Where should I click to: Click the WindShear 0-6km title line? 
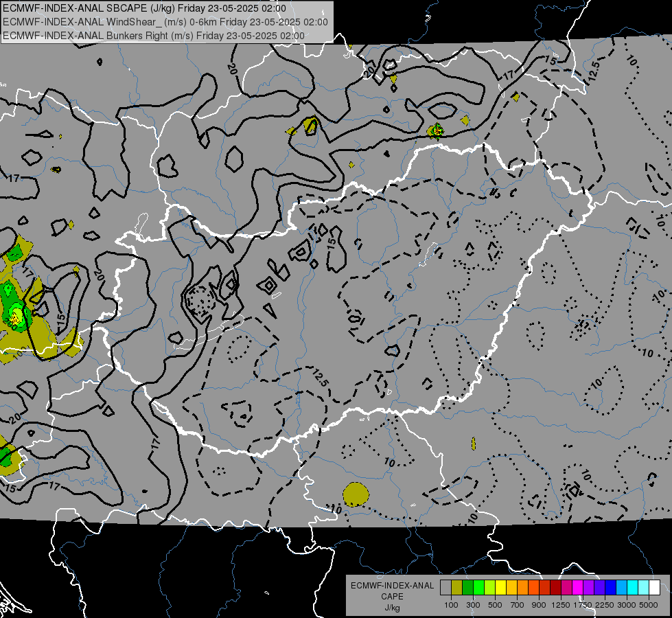point(165,22)
